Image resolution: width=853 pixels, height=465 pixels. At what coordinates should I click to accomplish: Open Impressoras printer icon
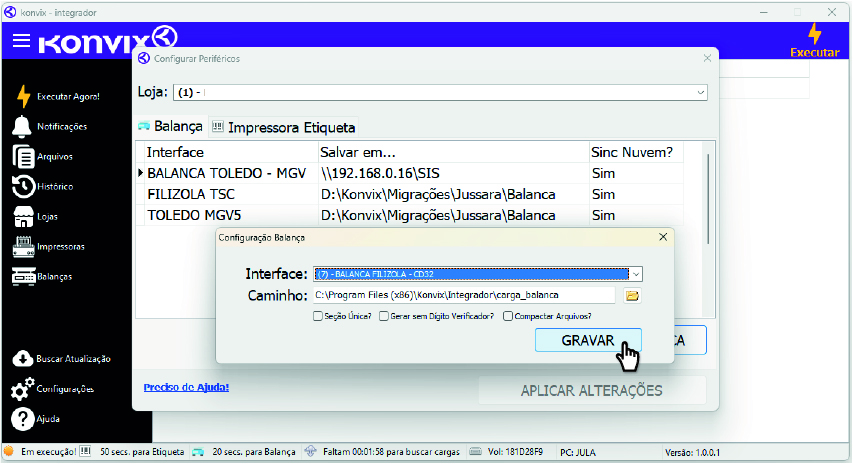[23, 246]
